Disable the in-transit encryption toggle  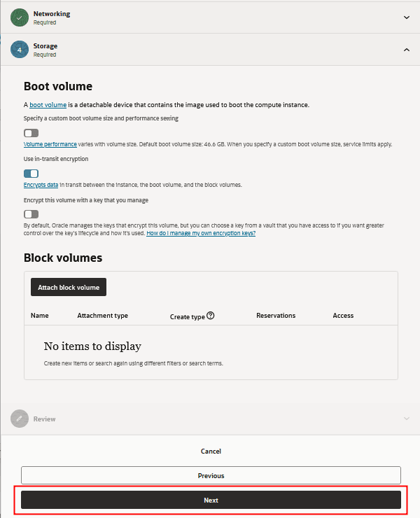pos(31,174)
